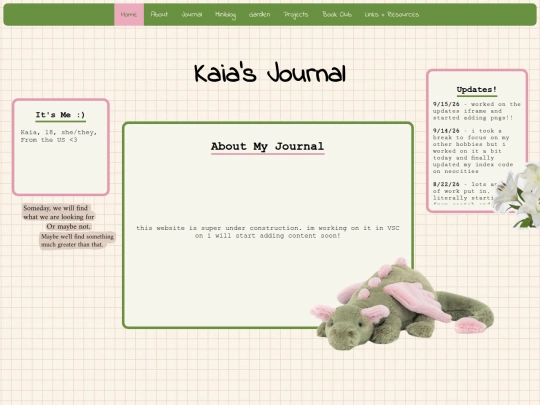Screen dimensions: 540x405
Task: Click the 9/15/26 update entry
Action: coord(477,111)
